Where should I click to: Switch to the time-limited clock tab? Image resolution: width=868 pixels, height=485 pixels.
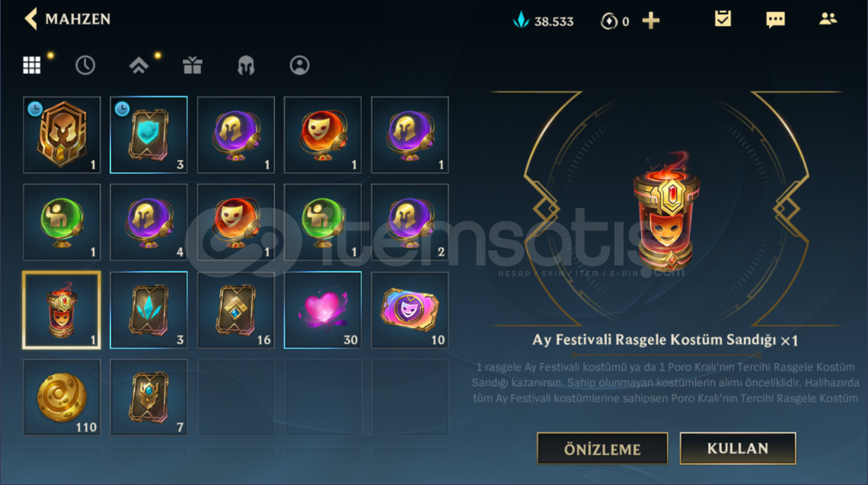click(85, 65)
